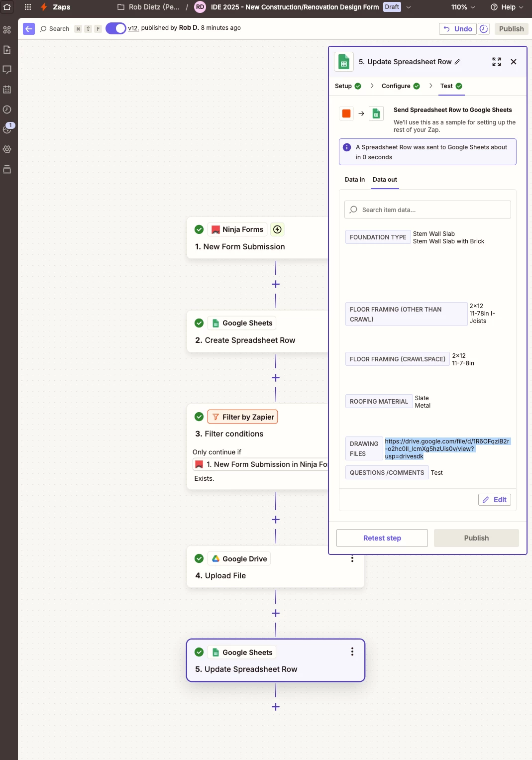Open the calendar icon in the sidebar
The height and width of the screenshot is (760, 532).
click(7, 90)
